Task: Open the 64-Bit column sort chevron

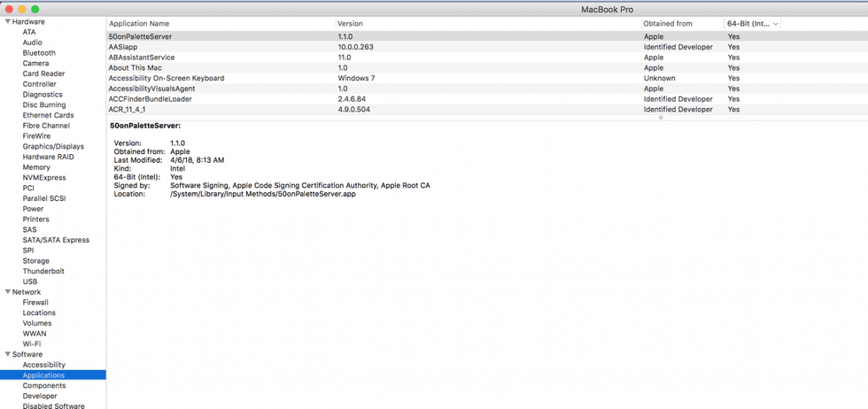Action: [775, 24]
